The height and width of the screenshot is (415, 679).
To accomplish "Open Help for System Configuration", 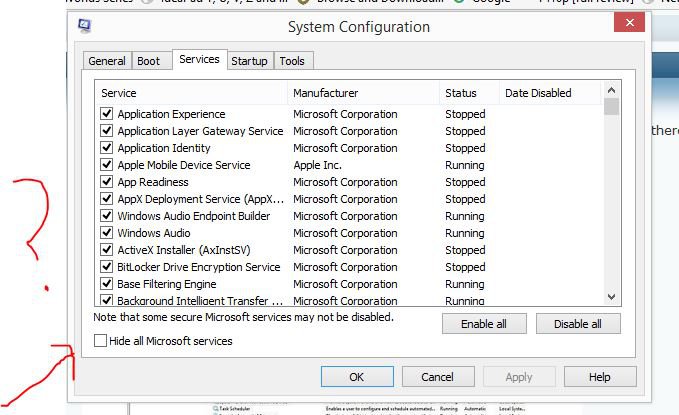I will (x=600, y=376).
